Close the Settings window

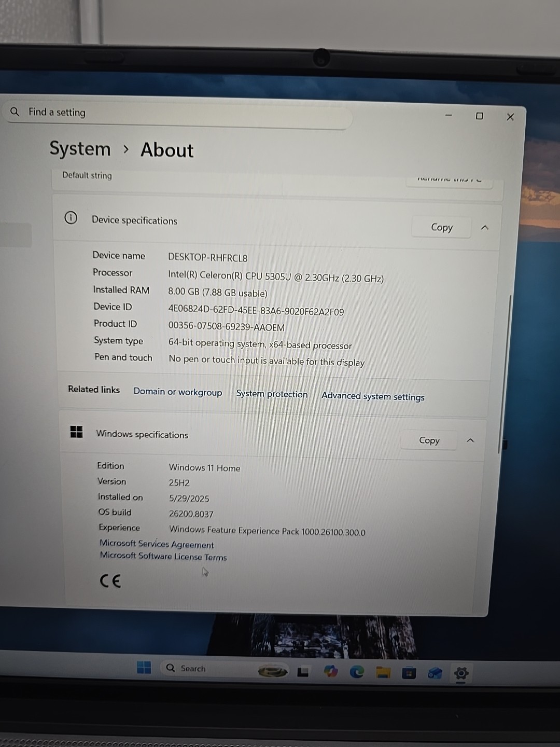pos(510,117)
